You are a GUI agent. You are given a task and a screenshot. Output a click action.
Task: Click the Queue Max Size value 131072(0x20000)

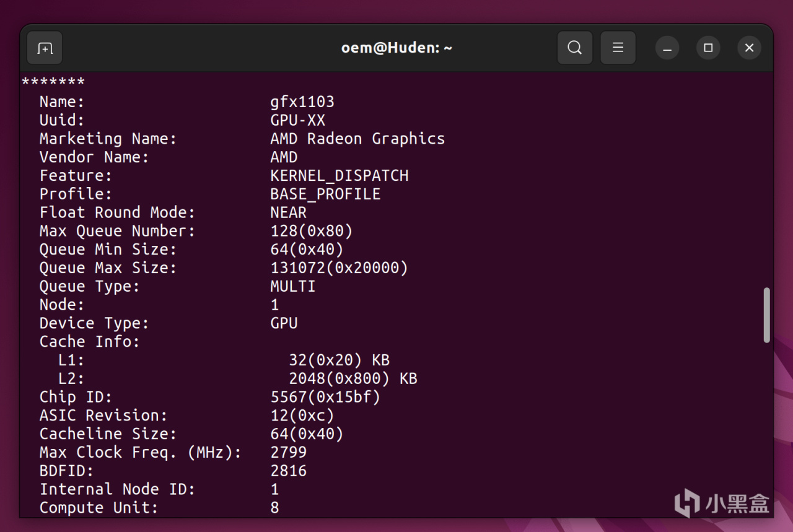[x=340, y=268]
